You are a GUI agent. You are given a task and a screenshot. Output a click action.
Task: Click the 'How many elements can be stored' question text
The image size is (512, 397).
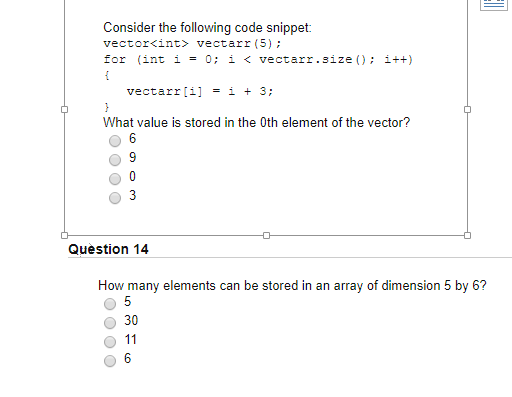pyautogui.click(x=292, y=286)
